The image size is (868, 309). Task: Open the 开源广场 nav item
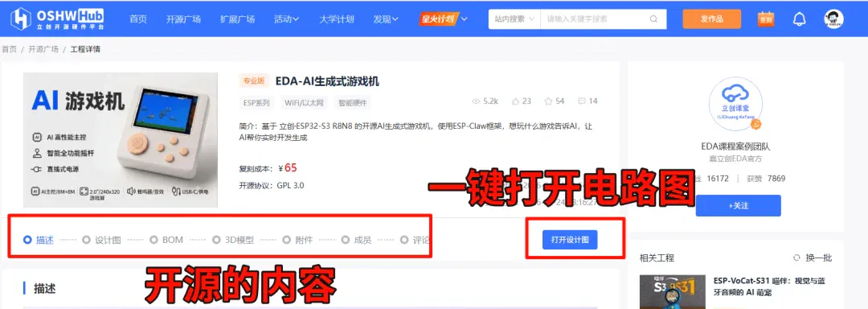pyautogui.click(x=183, y=19)
